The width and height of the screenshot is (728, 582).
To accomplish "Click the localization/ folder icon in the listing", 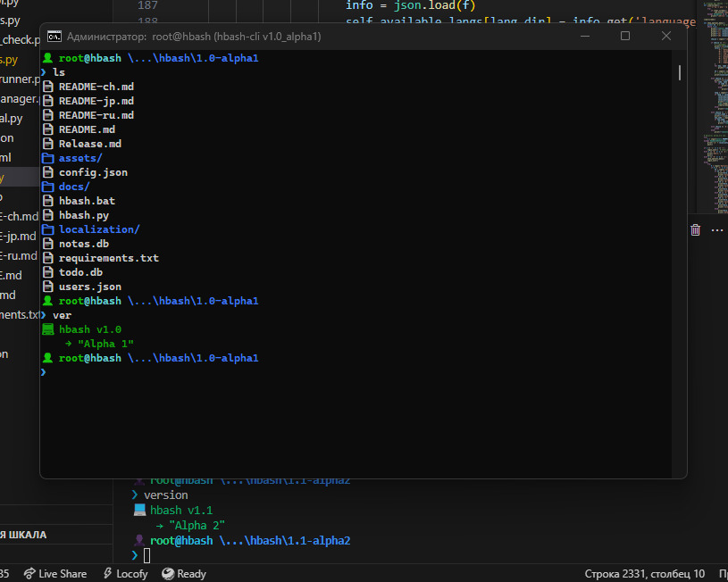I will [48, 229].
